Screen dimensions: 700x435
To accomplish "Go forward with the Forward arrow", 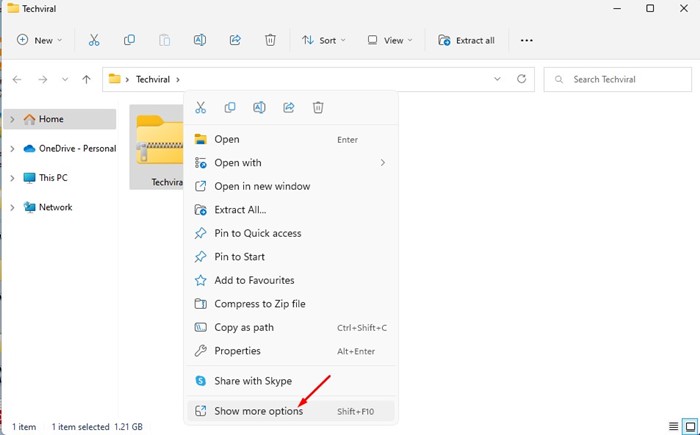I will click(43, 79).
